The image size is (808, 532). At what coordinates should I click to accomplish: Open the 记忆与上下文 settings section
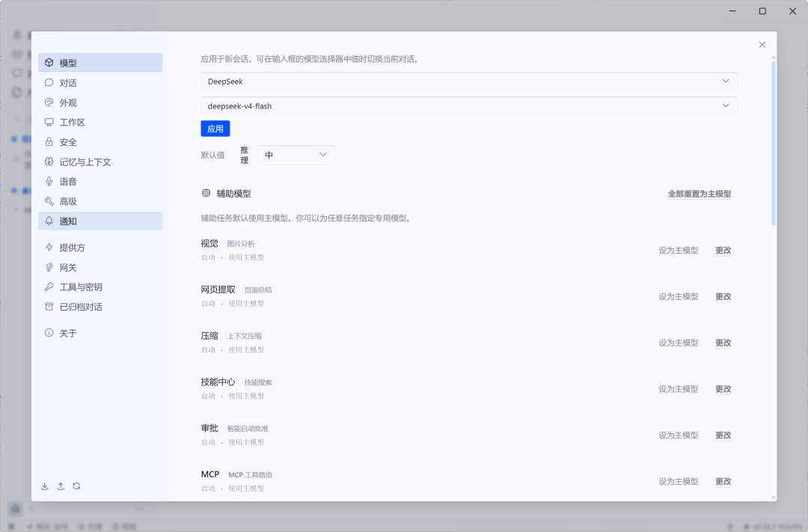pyautogui.click(x=100, y=162)
